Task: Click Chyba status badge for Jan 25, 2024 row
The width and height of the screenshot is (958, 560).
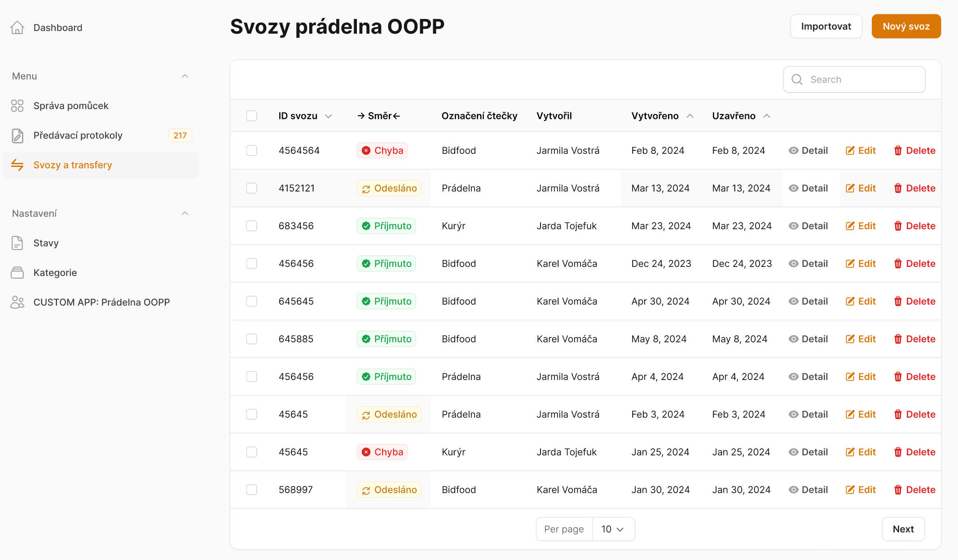Action: click(382, 452)
